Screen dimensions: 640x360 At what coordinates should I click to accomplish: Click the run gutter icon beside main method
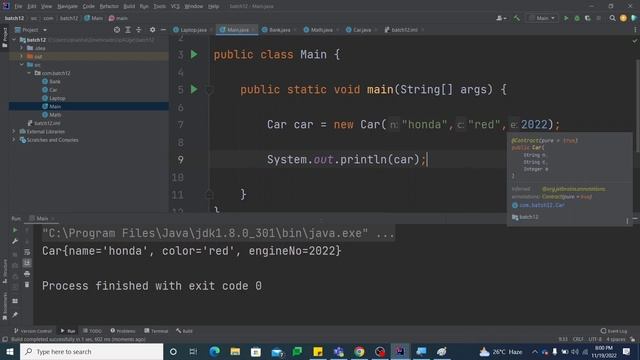pyautogui.click(x=194, y=89)
